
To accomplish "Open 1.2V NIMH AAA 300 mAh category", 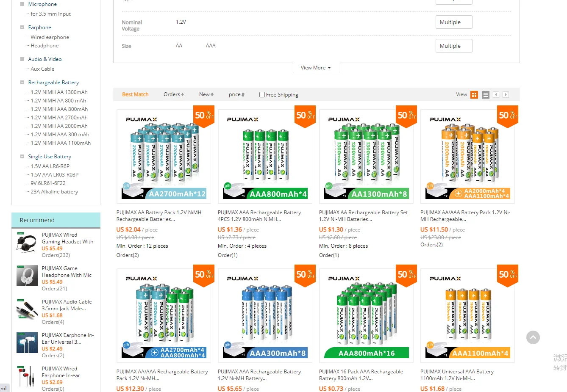I will point(60,135).
